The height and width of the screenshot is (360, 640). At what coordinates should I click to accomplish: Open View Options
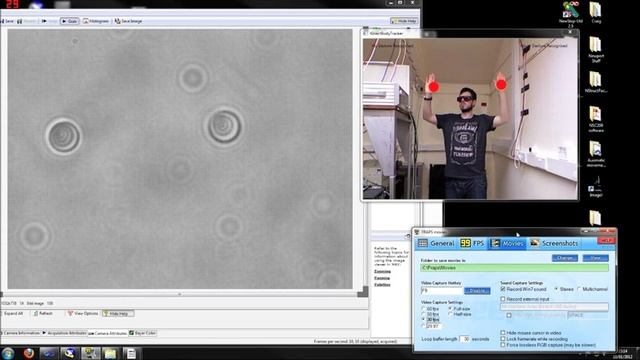pos(82,313)
